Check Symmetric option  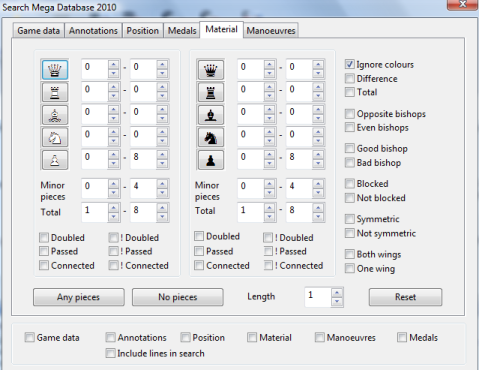point(349,219)
